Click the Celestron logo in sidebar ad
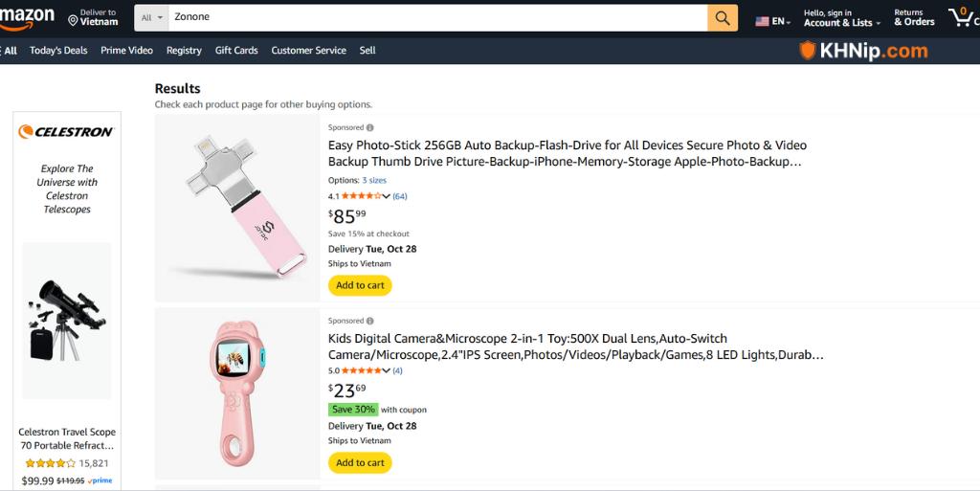 coord(67,132)
